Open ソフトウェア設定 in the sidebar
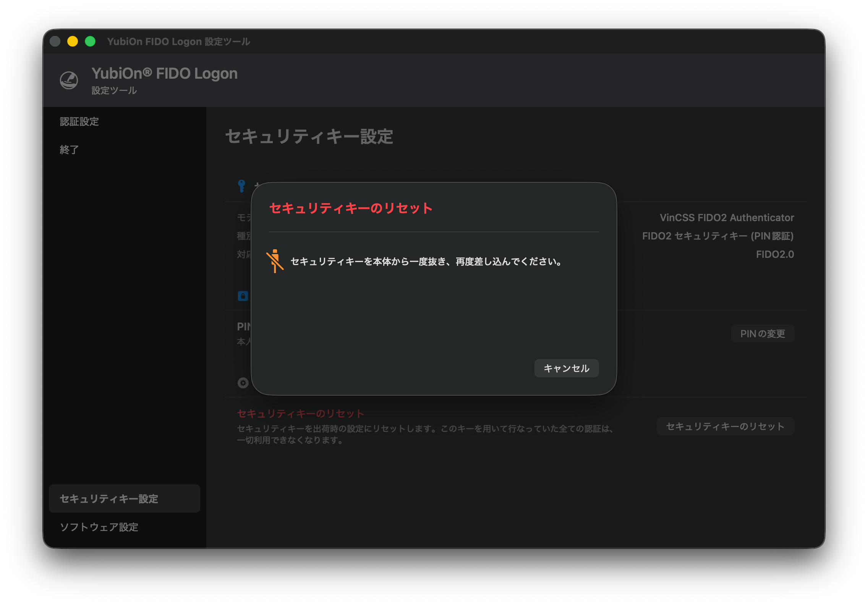The image size is (868, 605). (99, 527)
